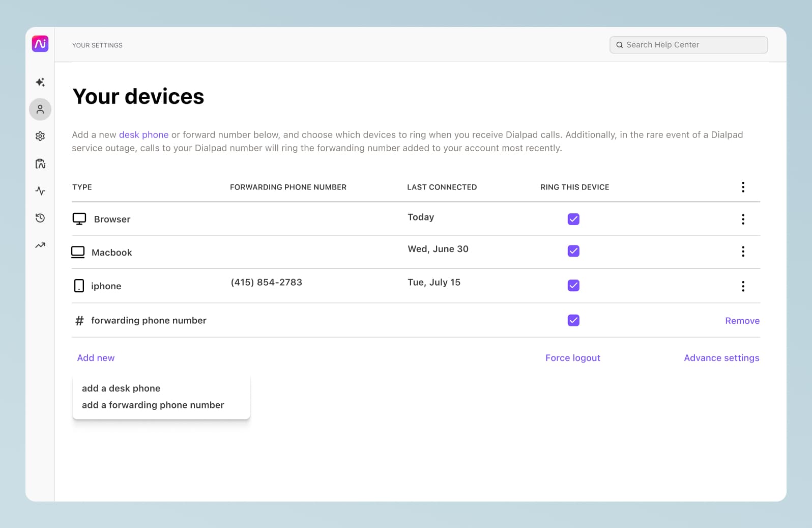Open the activity pulse sidebar icon
This screenshot has height=528, width=812.
pos(40,191)
